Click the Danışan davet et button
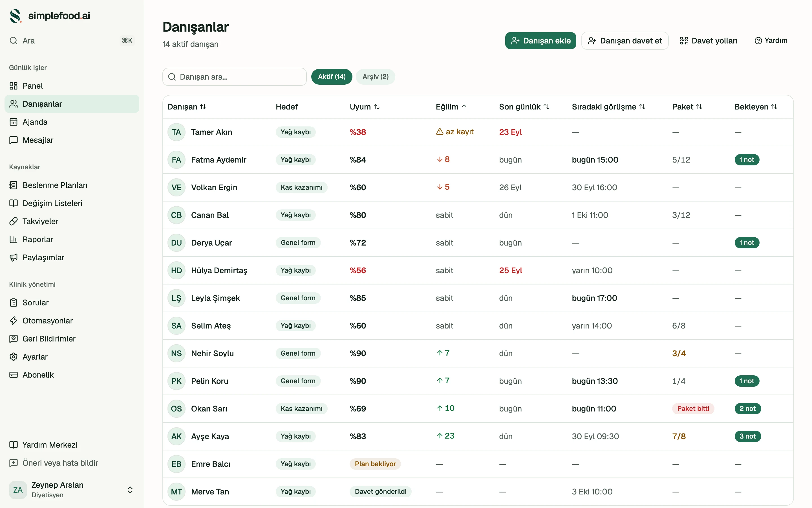Viewport: 812px width, 508px height. click(625, 41)
